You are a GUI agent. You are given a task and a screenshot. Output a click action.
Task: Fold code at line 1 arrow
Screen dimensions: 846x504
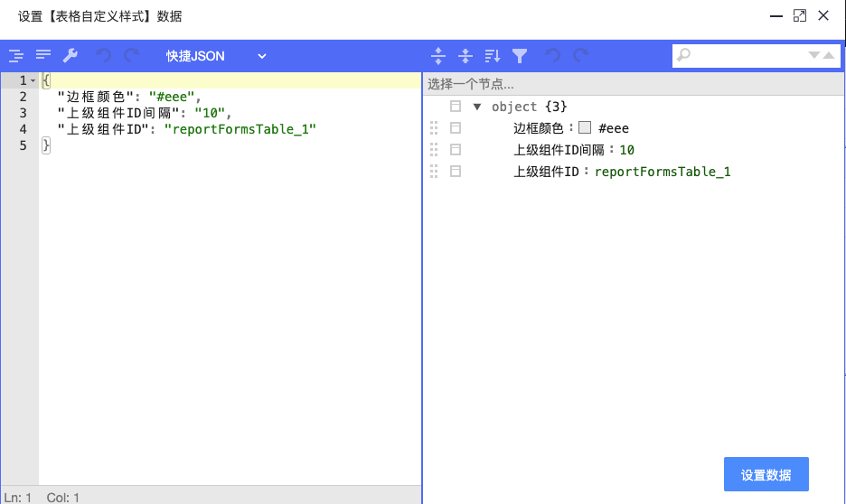tap(33, 81)
